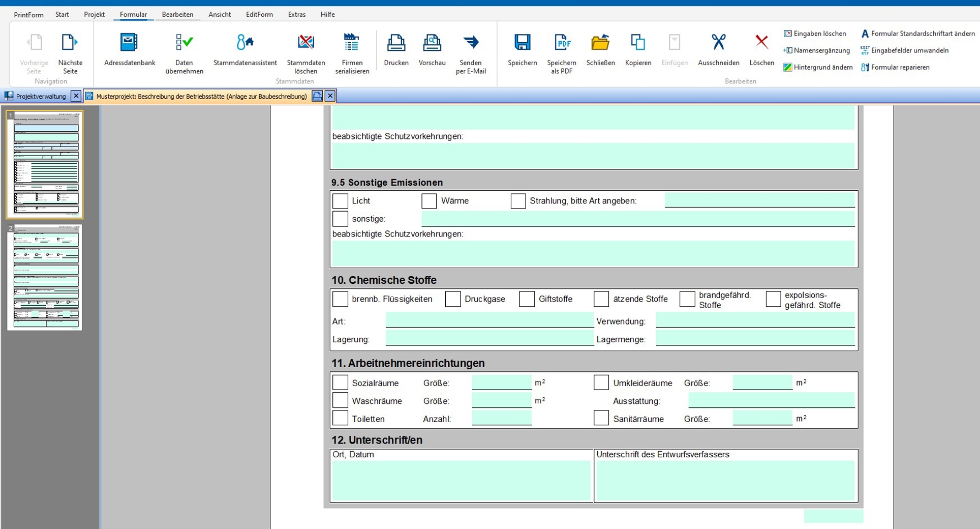Open the Bearbeiten menu

tap(177, 14)
